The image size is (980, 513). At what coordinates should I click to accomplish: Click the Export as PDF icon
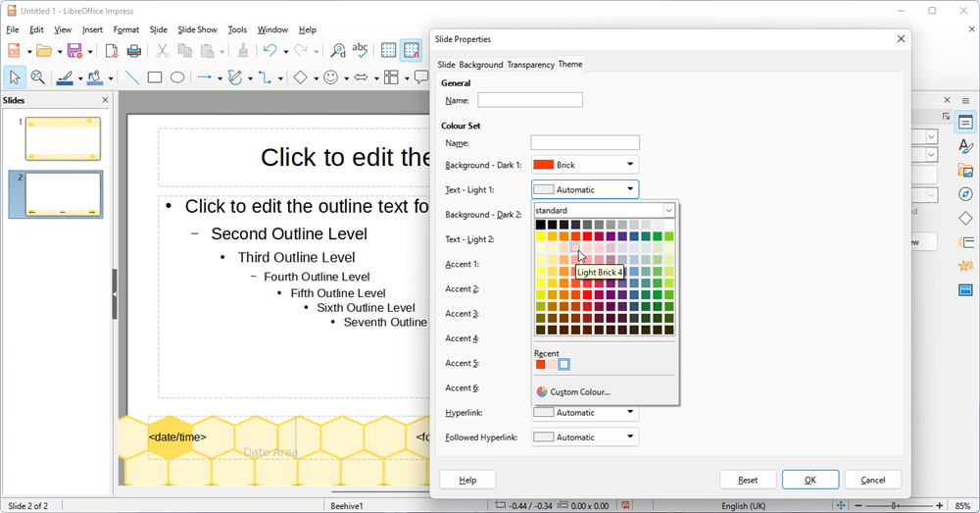pyautogui.click(x=112, y=51)
